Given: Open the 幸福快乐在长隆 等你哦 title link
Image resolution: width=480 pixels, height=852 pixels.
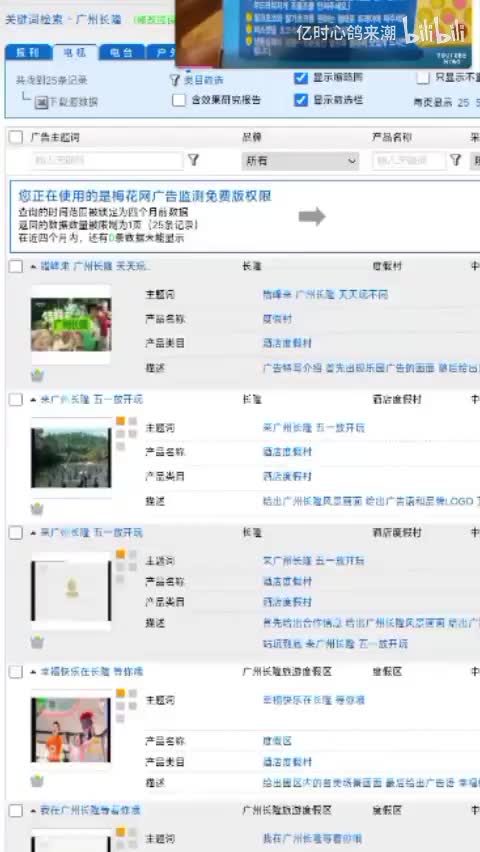Looking at the screenshot, I should click(92, 672).
